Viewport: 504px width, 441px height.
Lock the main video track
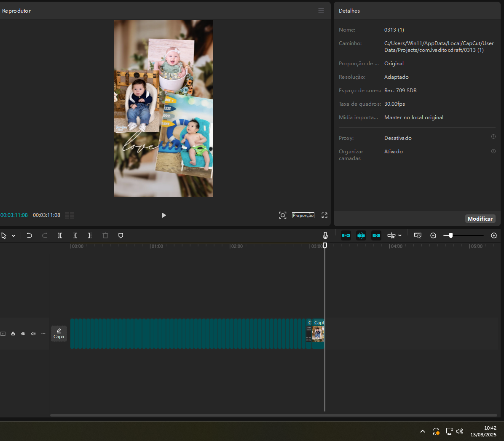(13, 334)
